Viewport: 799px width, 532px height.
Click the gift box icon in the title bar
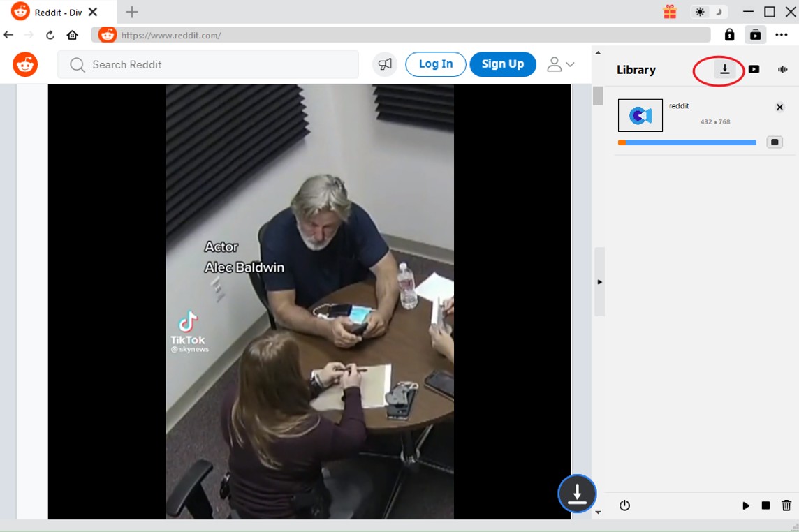(670, 12)
